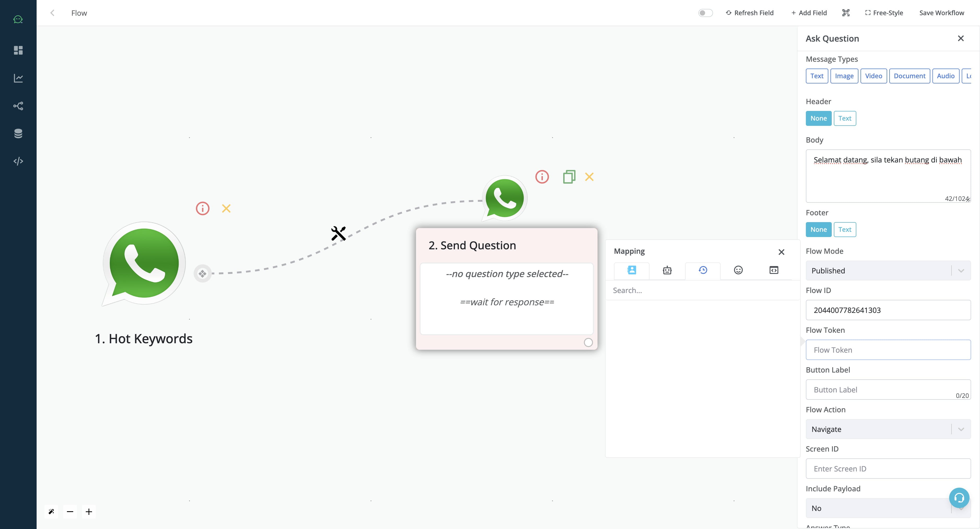The width and height of the screenshot is (980, 529).
Task: Zoom out canvas with the minus button
Action: (70, 511)
